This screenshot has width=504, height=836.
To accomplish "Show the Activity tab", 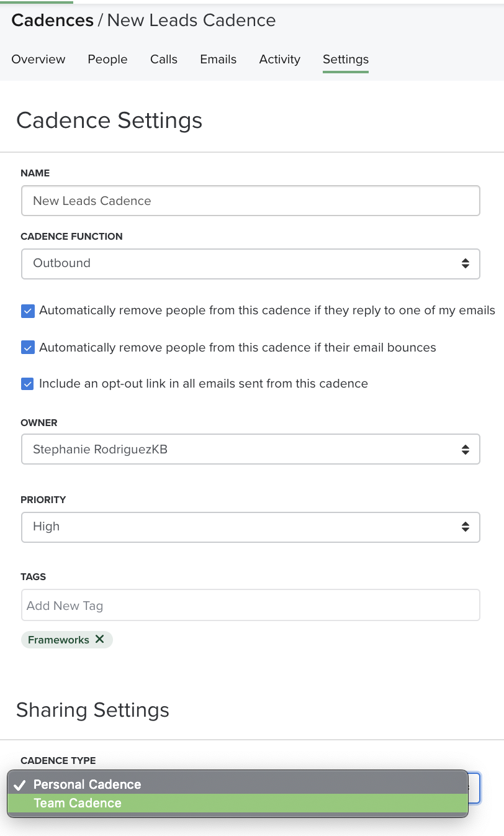I will [280, 60].
